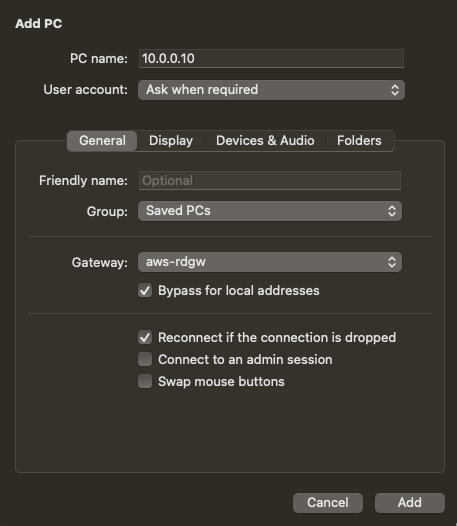
Task: Click into the Friendly name field
Action: coord(270,180)
